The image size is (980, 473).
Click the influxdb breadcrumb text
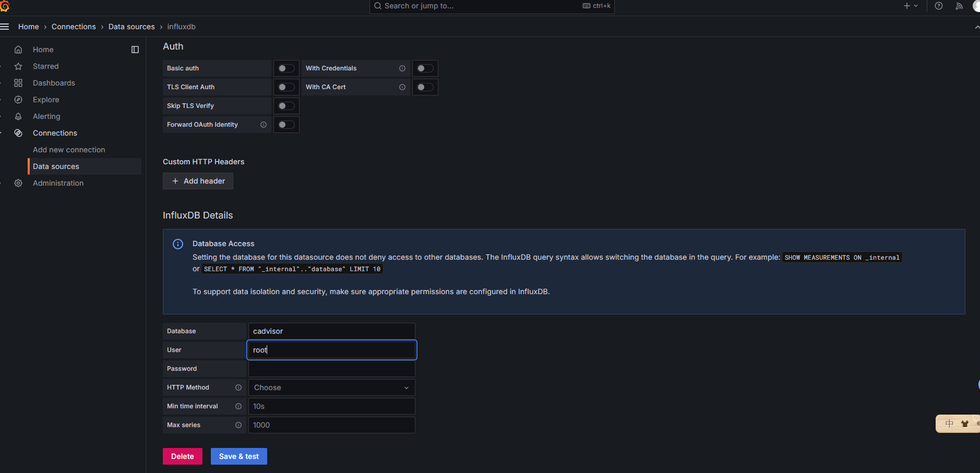point(182,27)
